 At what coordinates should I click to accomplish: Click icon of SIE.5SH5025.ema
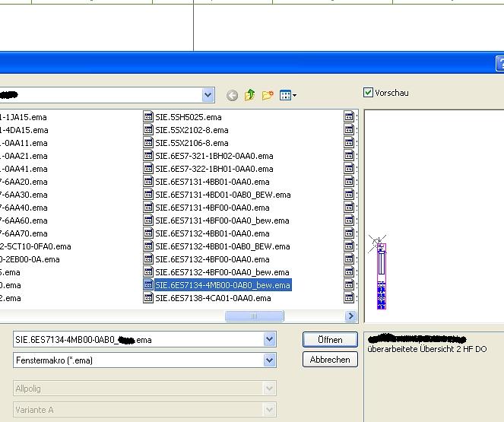(x=148, y=116)
